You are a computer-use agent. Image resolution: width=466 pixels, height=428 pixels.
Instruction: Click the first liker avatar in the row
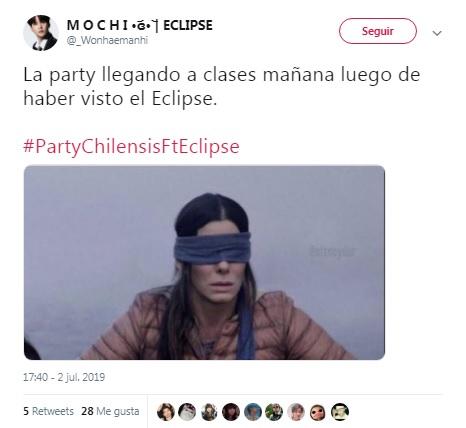point(166,412)
